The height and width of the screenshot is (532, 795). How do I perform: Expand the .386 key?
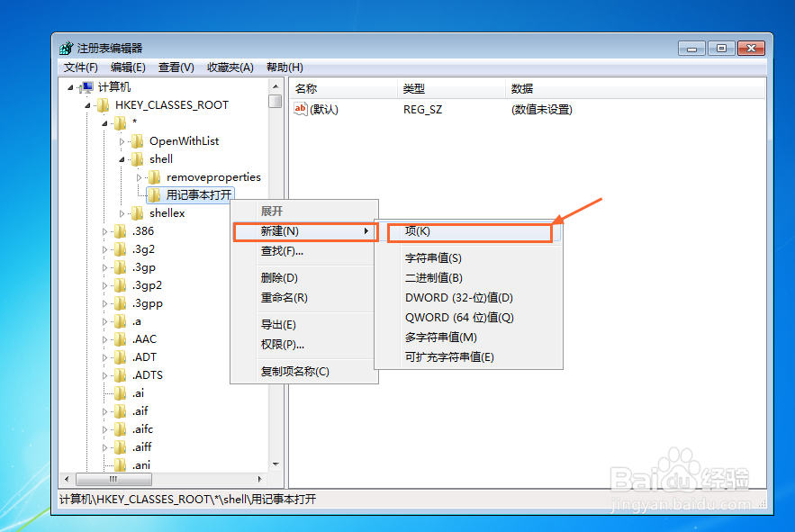click(105, 231)
